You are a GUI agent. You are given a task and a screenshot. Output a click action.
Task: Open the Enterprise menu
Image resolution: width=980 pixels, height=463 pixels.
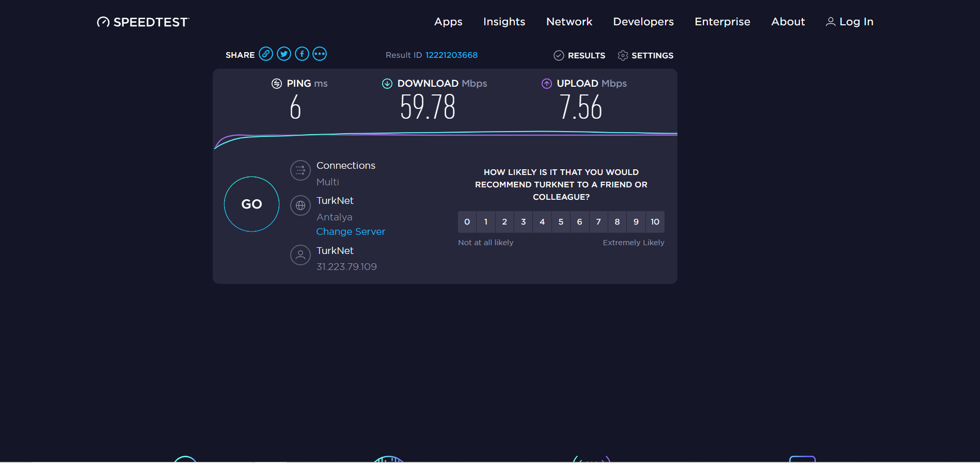722,22
